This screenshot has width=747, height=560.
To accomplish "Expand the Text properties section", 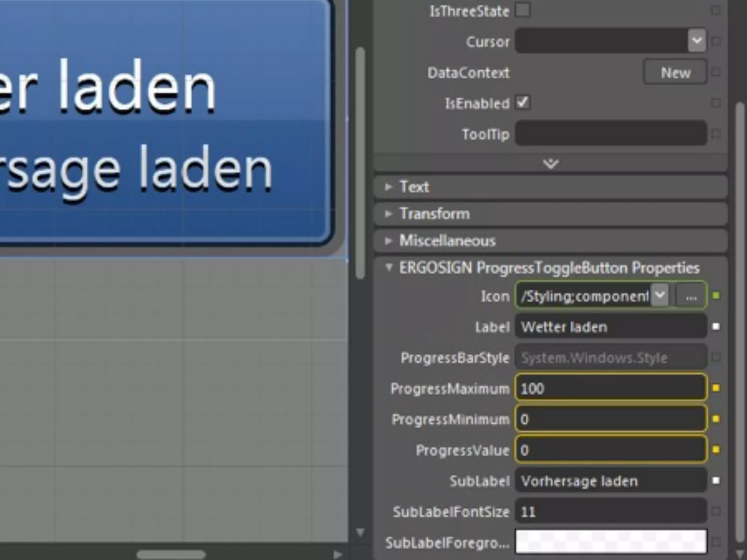I will 389,187.
